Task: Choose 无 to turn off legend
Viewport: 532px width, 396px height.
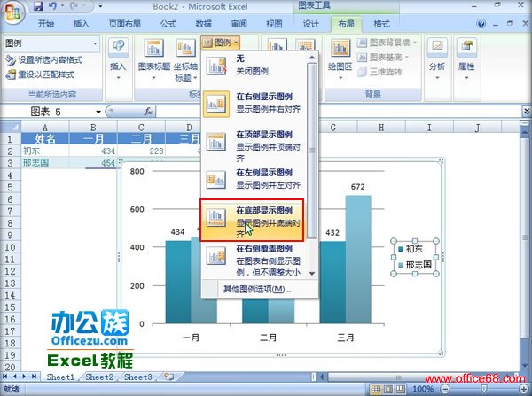Action: (255, 65)
